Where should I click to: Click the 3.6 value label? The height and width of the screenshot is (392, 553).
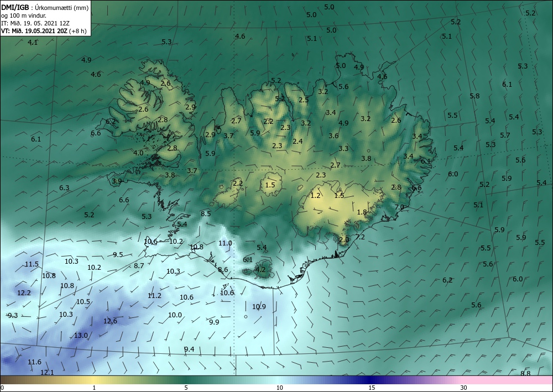point(333,135)
